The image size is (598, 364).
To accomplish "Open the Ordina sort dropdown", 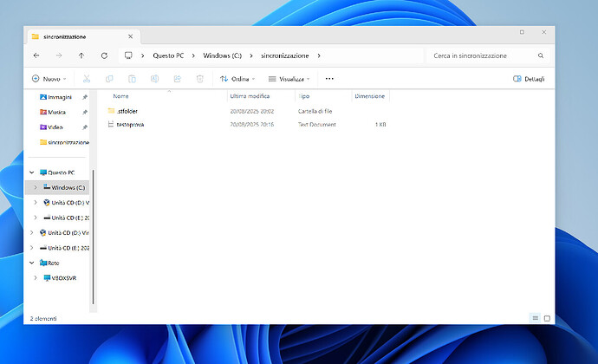I will point(237,79).
